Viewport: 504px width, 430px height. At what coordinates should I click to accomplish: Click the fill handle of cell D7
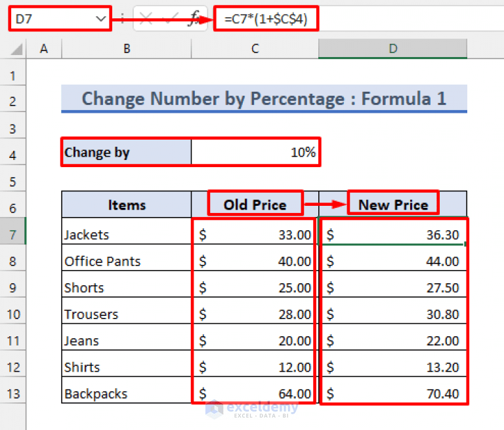pyautogui.click(x=465, y=244)
